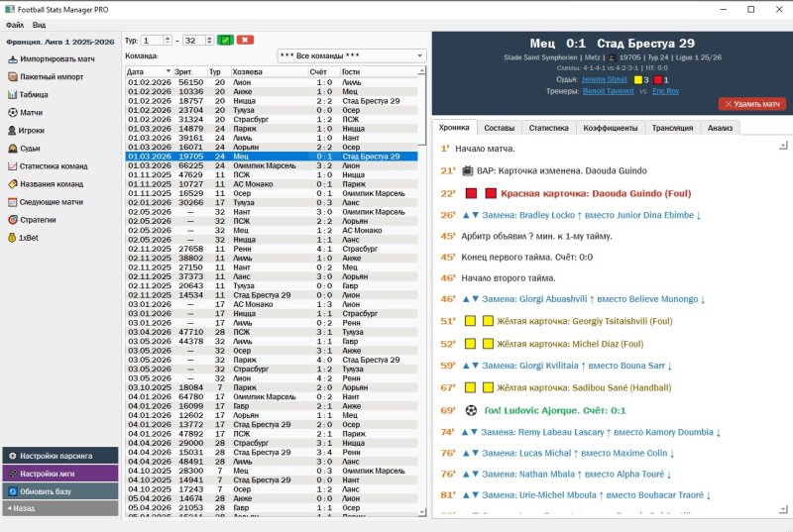Sort by the Хозяева column header
The image size is (793, 532).
269,71
